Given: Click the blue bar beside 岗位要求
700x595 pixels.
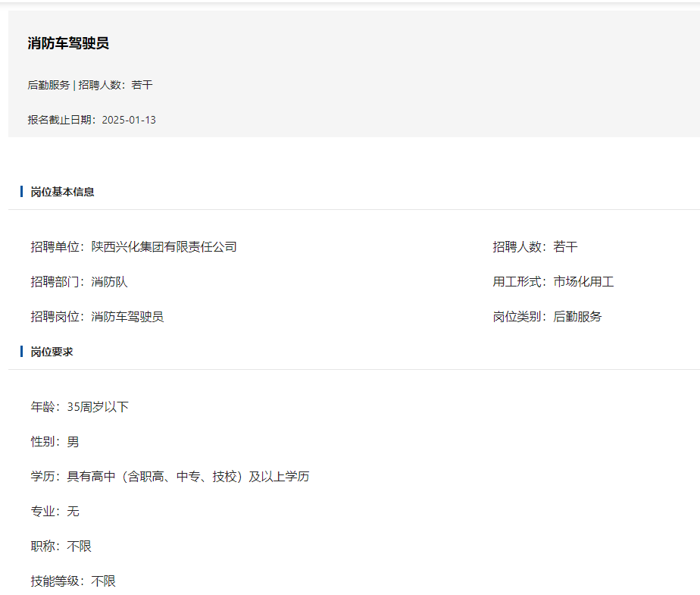Looking at the screenshot, I should (21, 352).
